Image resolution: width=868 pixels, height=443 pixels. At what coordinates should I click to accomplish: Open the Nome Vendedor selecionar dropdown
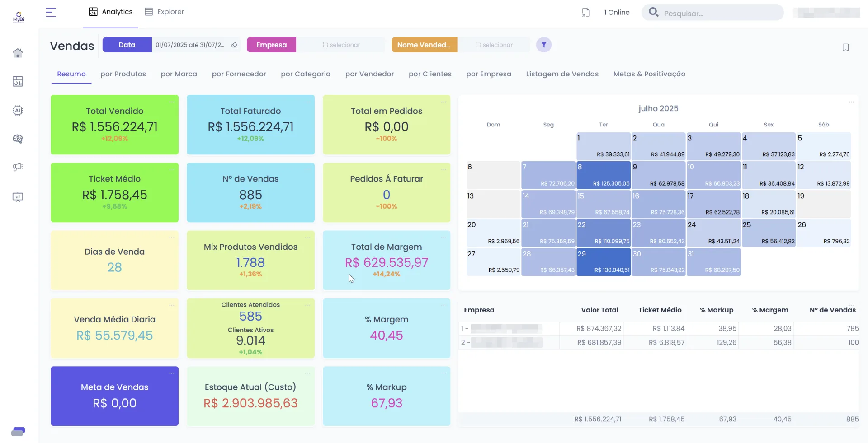[x=495, y=45]
